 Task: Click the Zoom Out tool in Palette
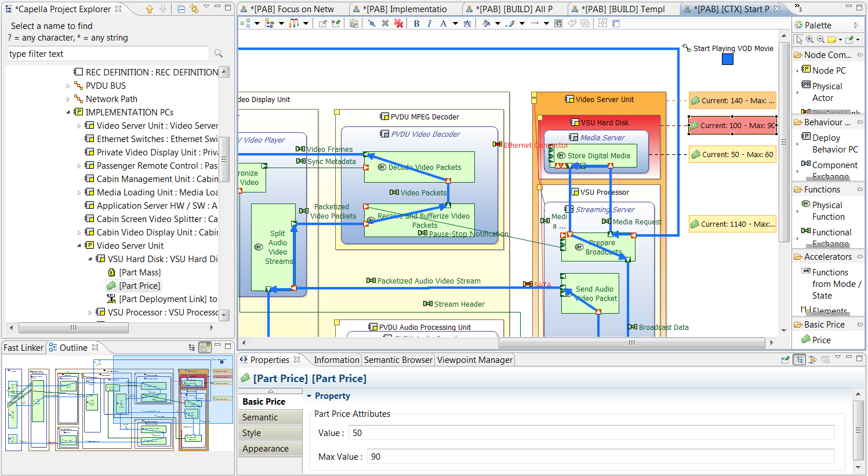pos(820,39)
